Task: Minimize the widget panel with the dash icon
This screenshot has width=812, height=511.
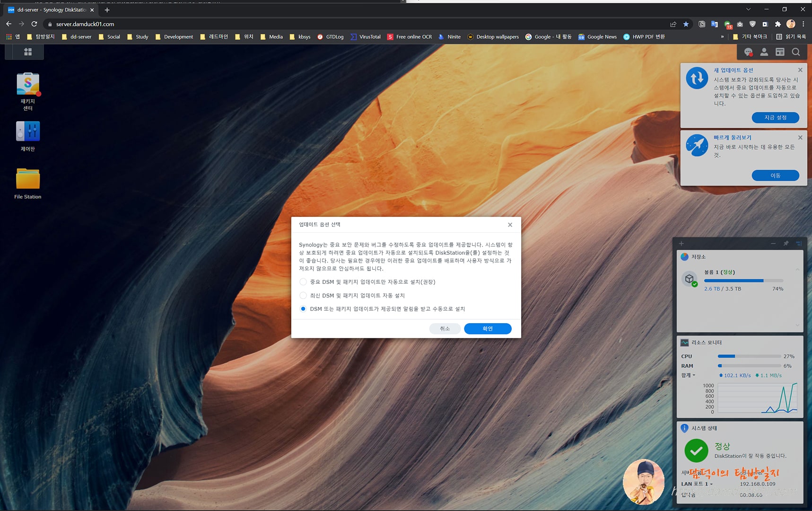Action: [773, 244]
